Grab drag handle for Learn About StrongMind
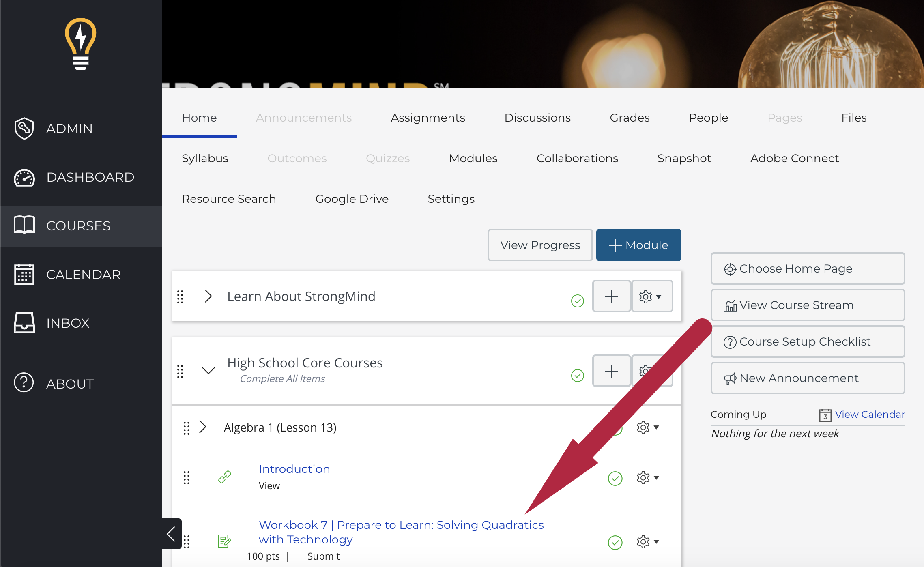924x567 pixels. click(x=180, y=296)
